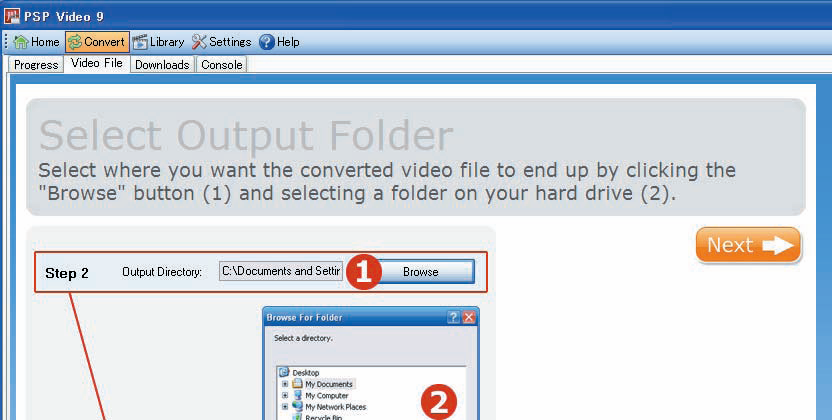
Task: Click the orange Next arrow button
Action: [748, 245]
